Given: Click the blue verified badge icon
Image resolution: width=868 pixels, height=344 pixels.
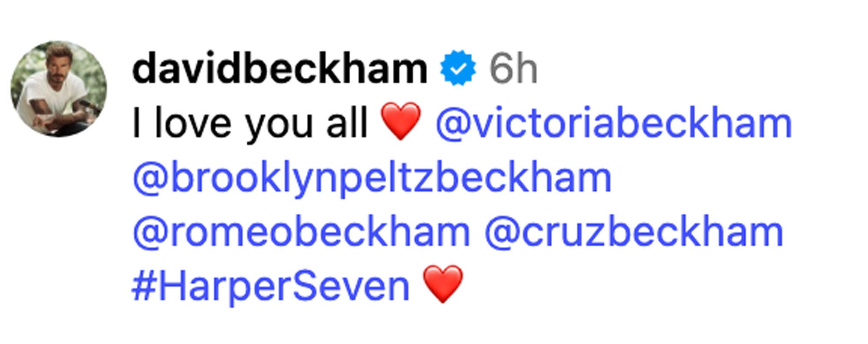Looking at the screenshot, I should point(458,69).
